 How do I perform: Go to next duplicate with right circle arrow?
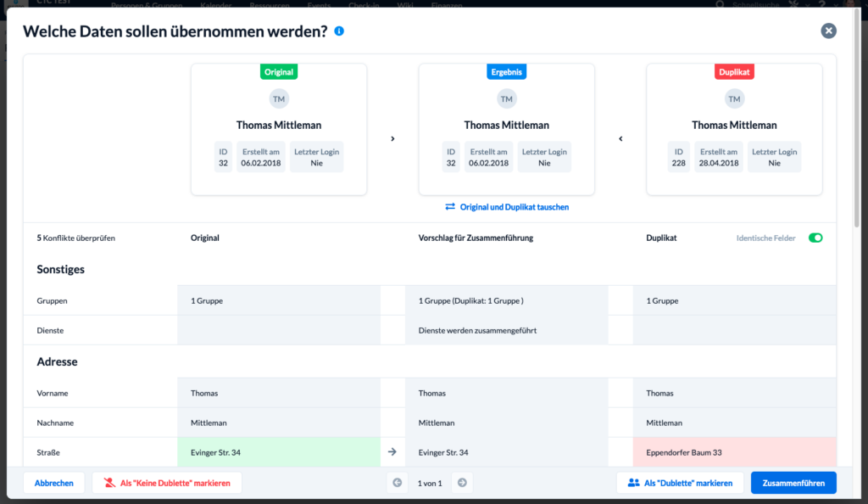pos(462,483)
